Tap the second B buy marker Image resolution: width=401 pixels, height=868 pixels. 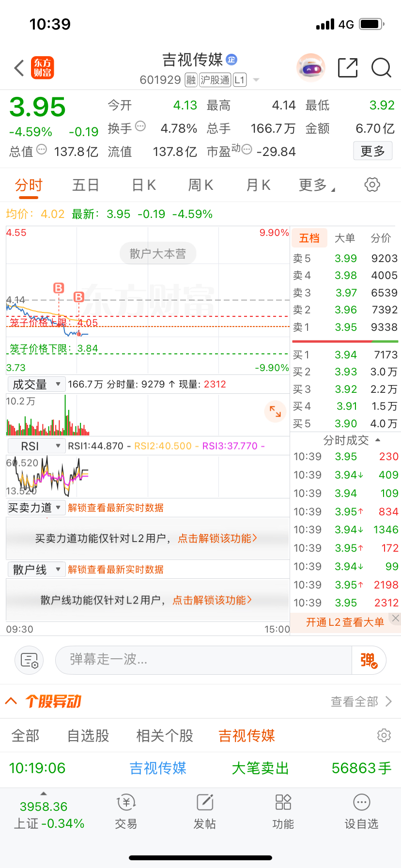tap(79, 297)
